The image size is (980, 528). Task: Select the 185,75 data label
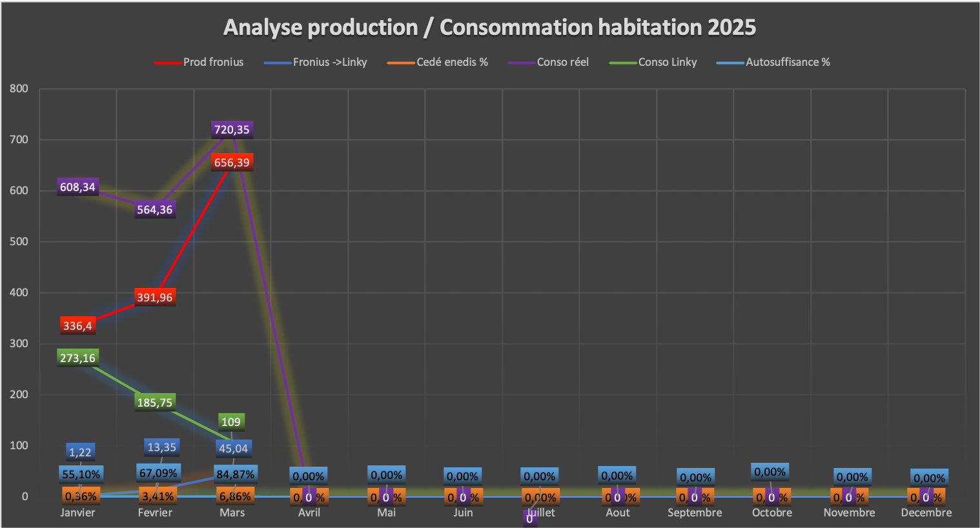point(155,403)
